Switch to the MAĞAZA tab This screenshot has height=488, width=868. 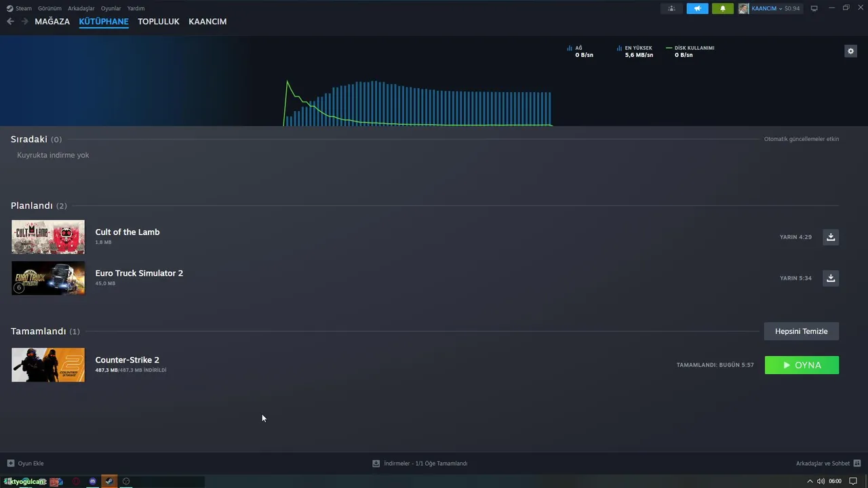coord(52,22)
